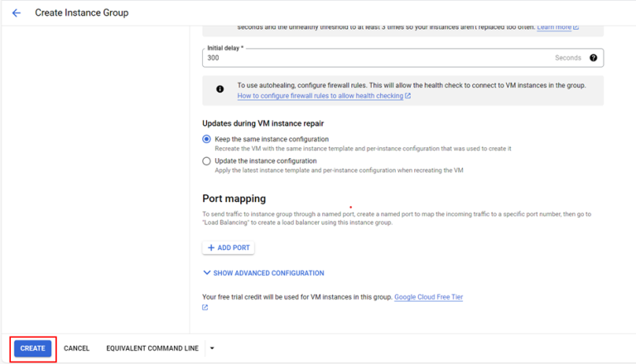Click the plus icon on Add Port
Image resolution: width=636 pixels, height=364 pixels.
pyautogui.click(x=211, y=247)
